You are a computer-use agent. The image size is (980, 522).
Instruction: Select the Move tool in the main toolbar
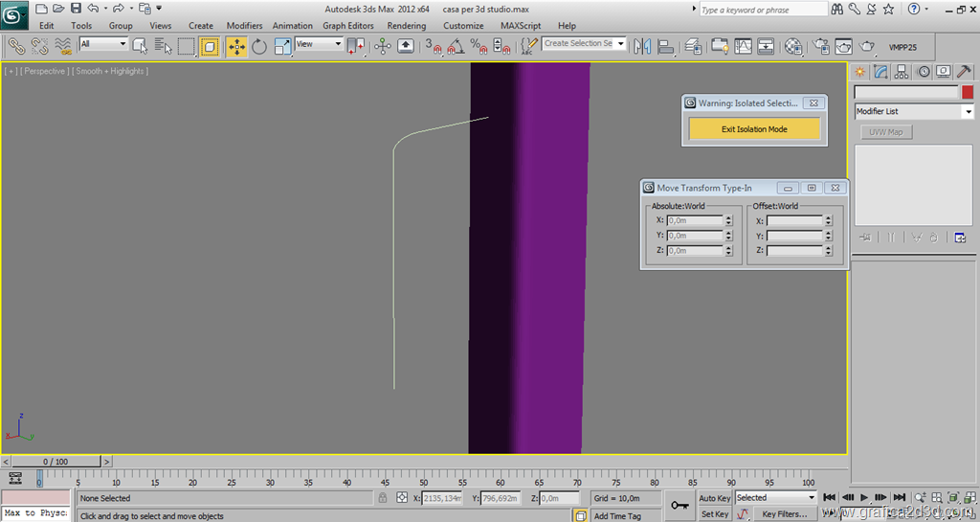coord(236,45)
